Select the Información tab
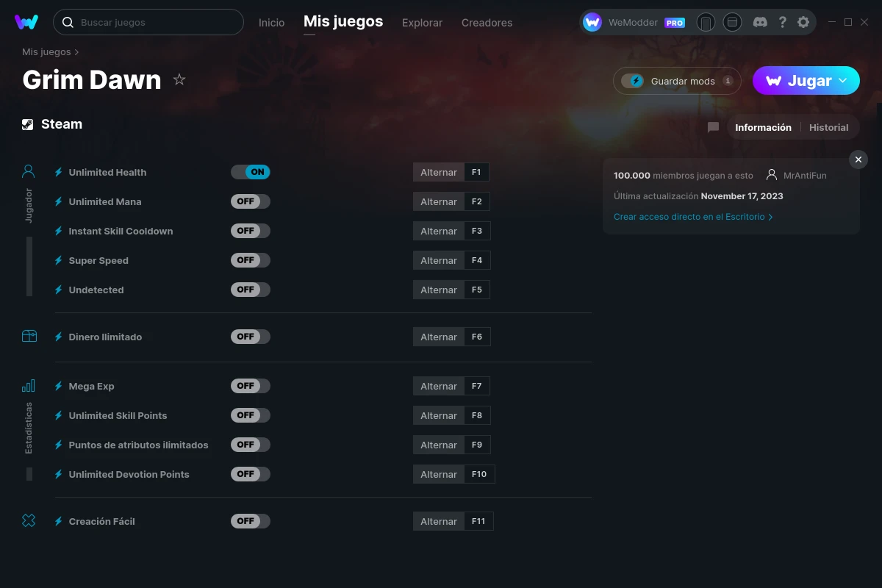The width and height of the screenshot is (882, 588). pos(763,127)
